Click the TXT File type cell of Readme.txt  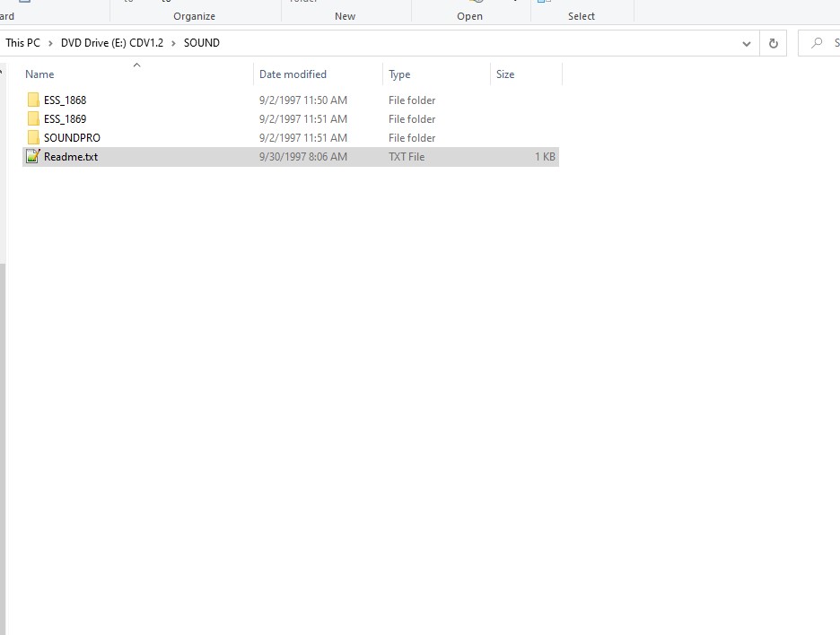coord(407,157)
